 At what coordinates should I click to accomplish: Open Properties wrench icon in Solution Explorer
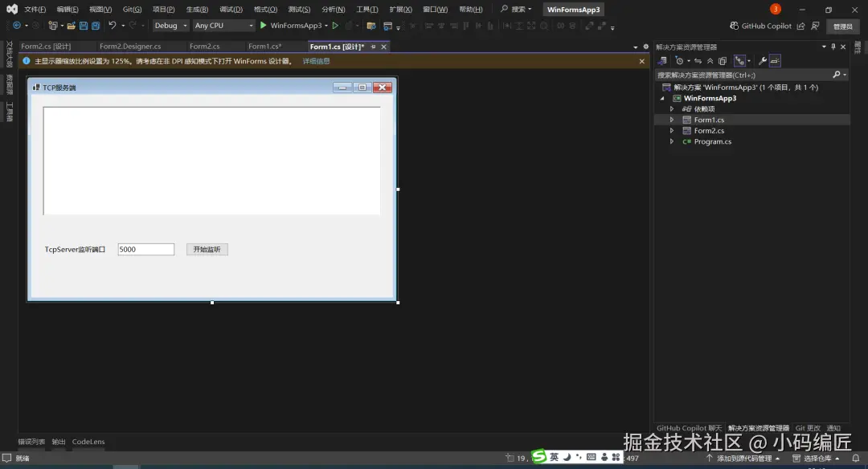click(x=762, y=61)
